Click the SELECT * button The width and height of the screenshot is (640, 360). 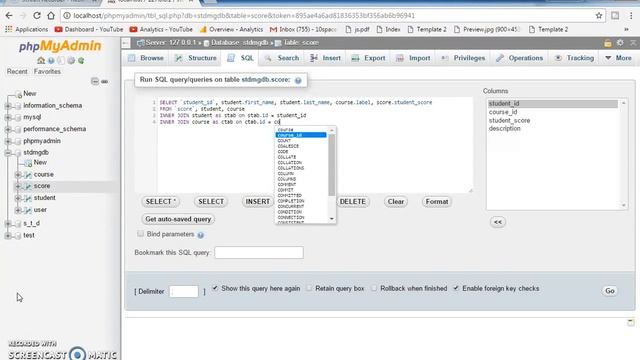pos(161,202)
